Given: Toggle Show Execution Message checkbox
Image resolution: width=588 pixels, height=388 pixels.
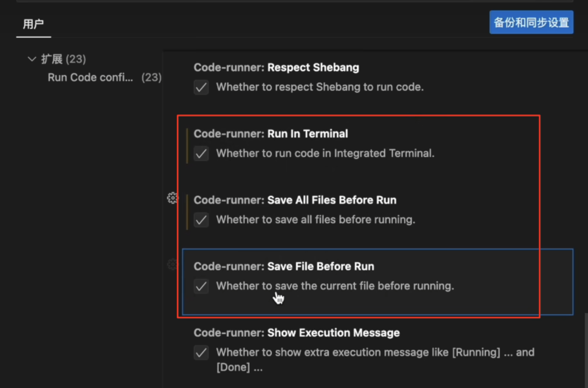Looking at the screenshot, I should pyautogui.click(x=201, y=353).
